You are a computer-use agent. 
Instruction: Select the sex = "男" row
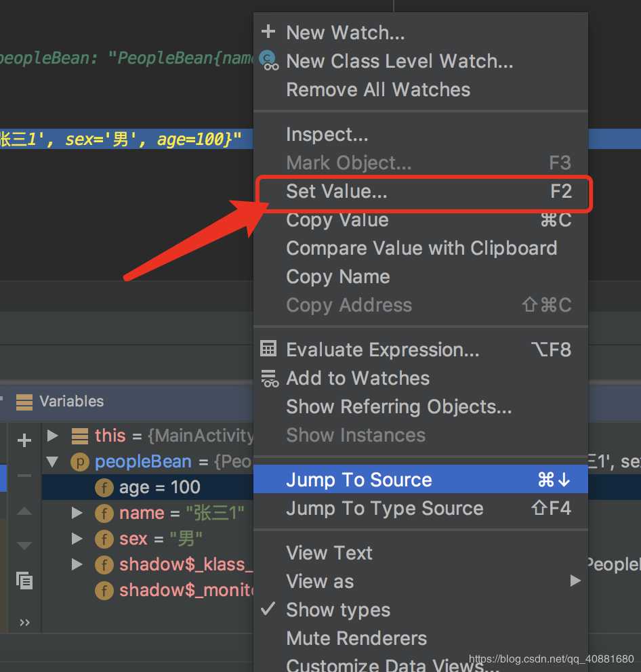[148, 539]
